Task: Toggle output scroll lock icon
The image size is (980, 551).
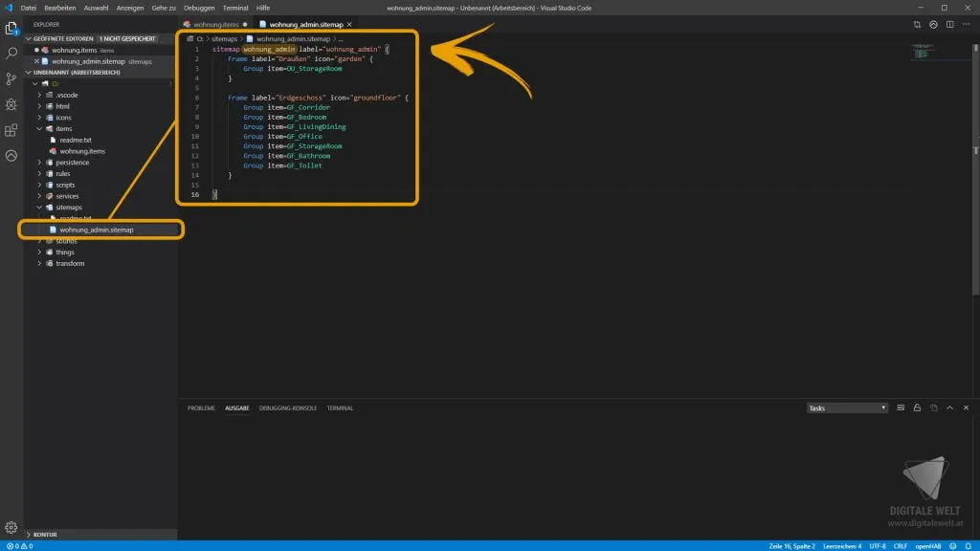Action: pyautogui.click(x=917, y=408)
